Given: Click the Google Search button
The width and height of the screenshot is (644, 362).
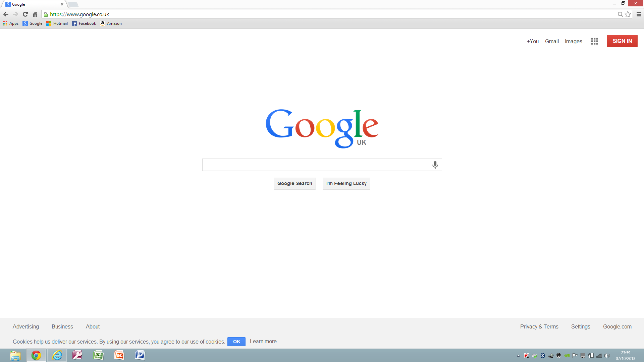Looking at the screenshot, I should [x=295, y=183].
